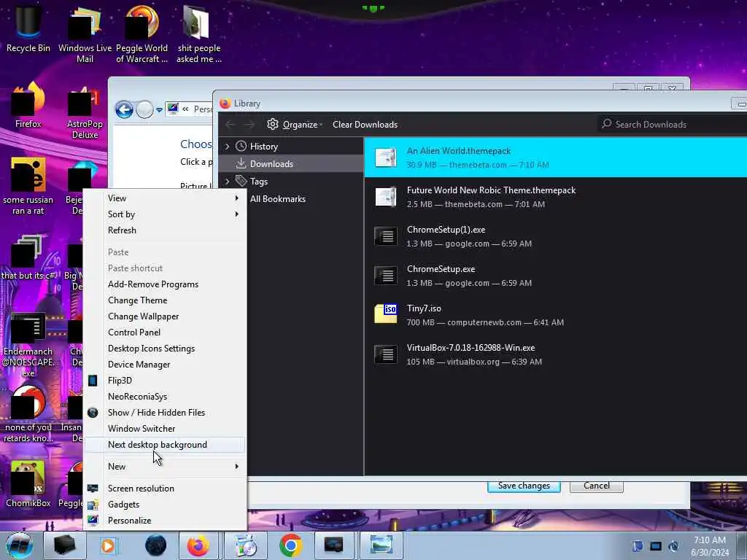747x560 pixels.
Task: Select the Downloads item in Library sidebar
Action: [x=292, y=164]
